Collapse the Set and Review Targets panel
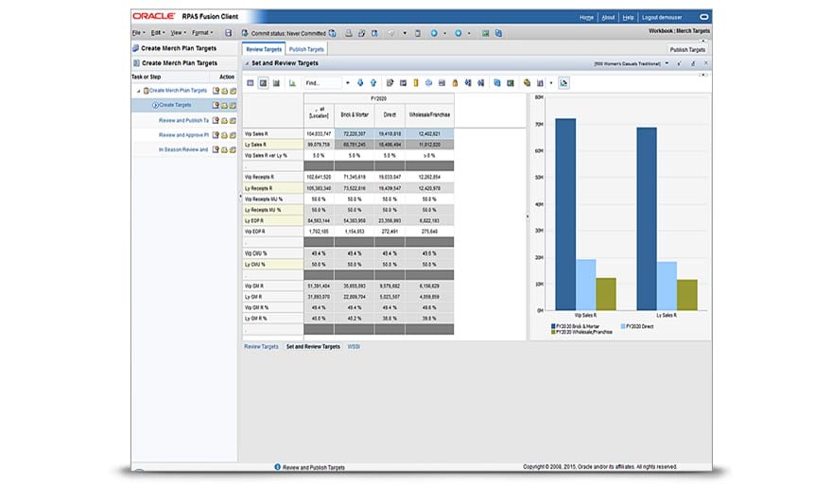This screenshot has width=832, height=504. coord(246,63)
